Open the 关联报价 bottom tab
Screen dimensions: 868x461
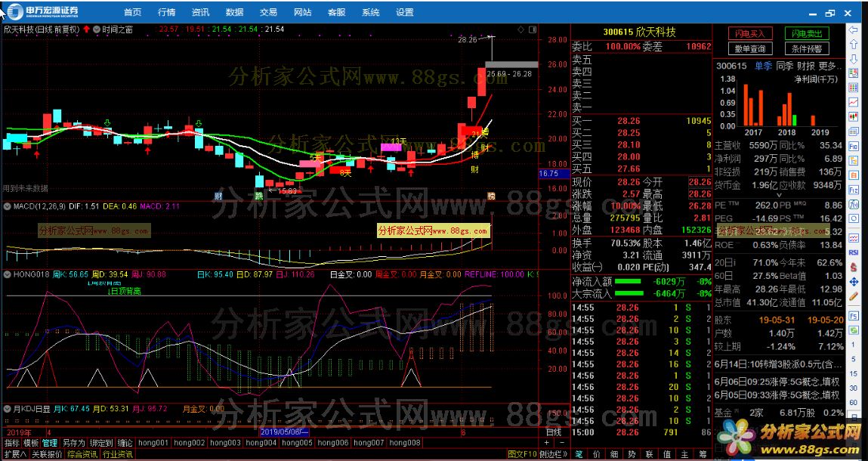coord(47,454)
